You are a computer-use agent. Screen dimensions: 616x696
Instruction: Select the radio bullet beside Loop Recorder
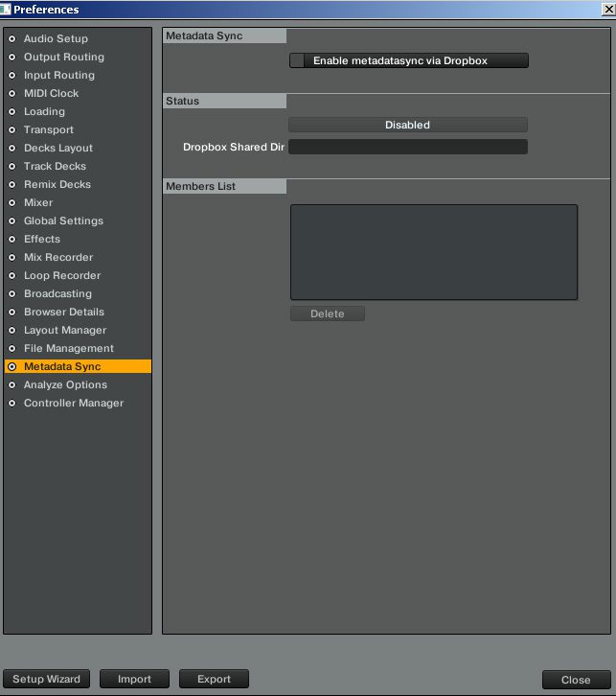pyautogui.click(x=12, y=276)
